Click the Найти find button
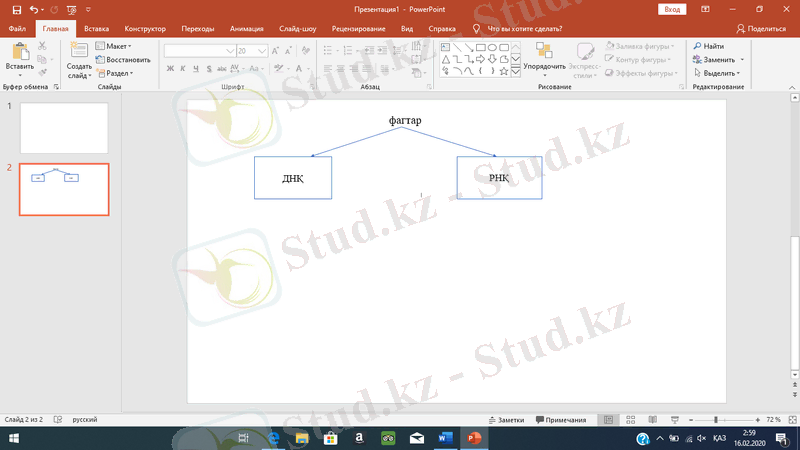 tap(709, 46)
